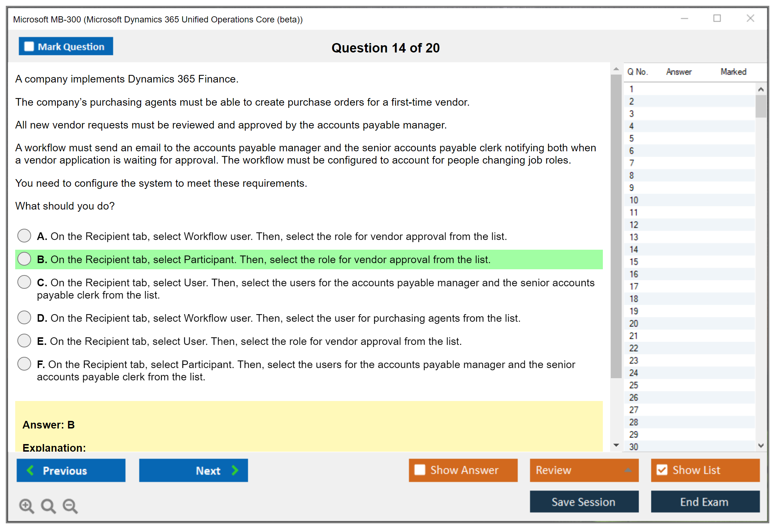Image resolution: width=778 pixels, height=532 pixels.
Task: Click the green right arrow on Next
Action: click(235, 470)
